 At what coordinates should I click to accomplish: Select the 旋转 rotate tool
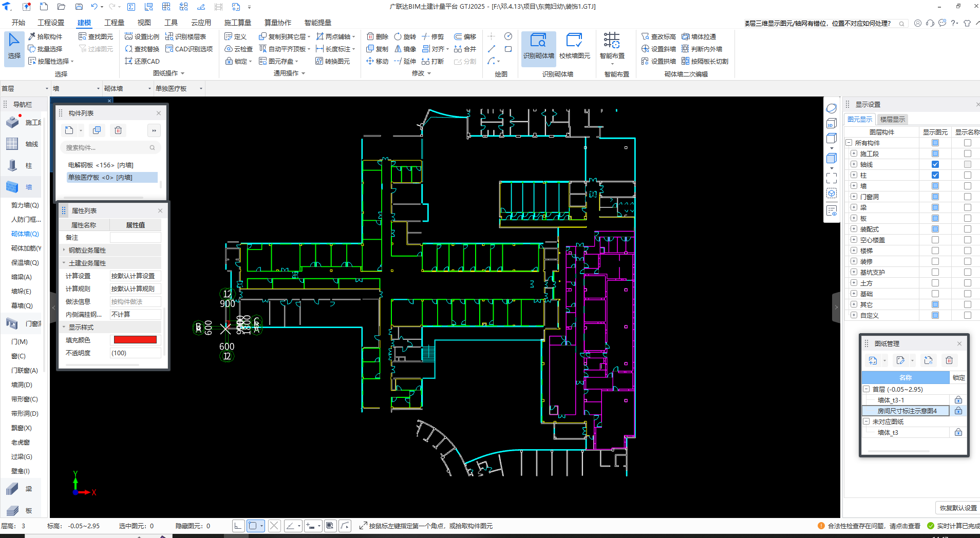click(x=405, y=36)
